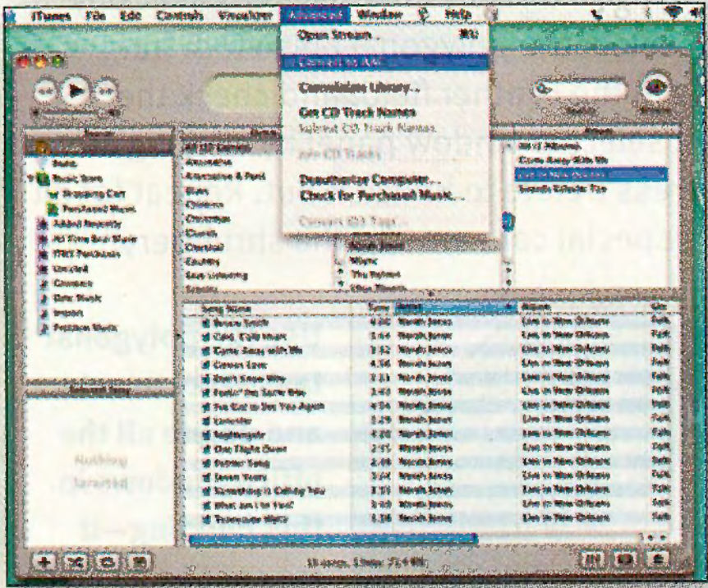
Task: Choose Open Stream from the menu
Action: point(384,35)
